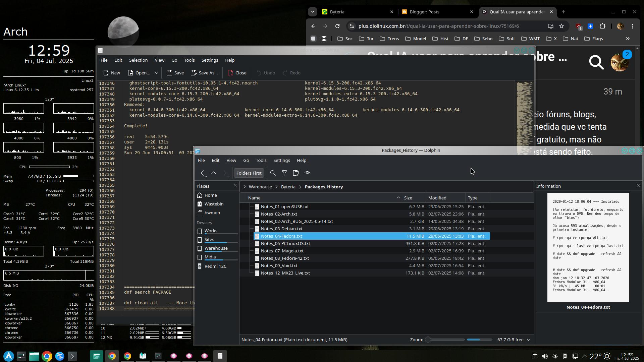Click New in KWrite toolbar

(x=111, y=73)
